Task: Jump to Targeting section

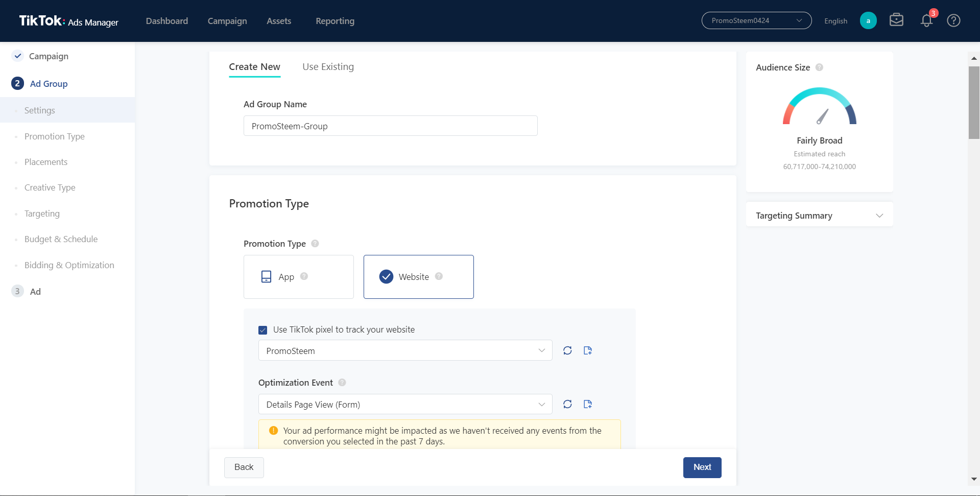Action: tap(42, 214)
